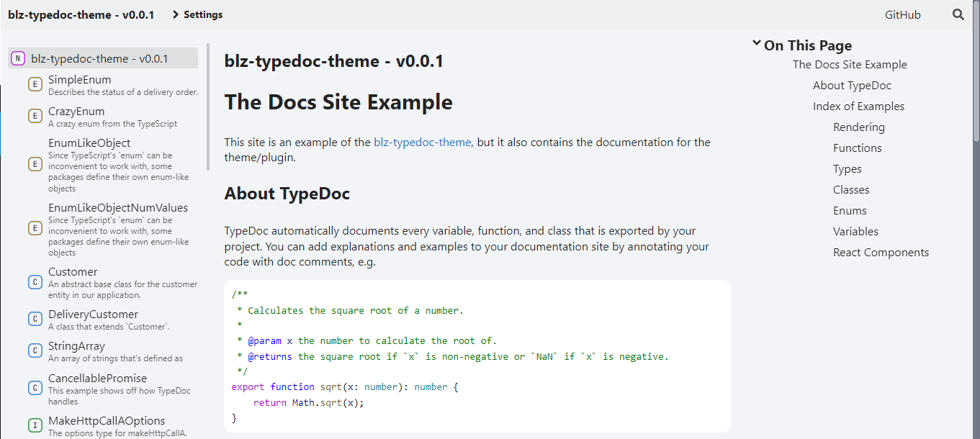Click the E icon beside CrazyEnum

(35, 116)
